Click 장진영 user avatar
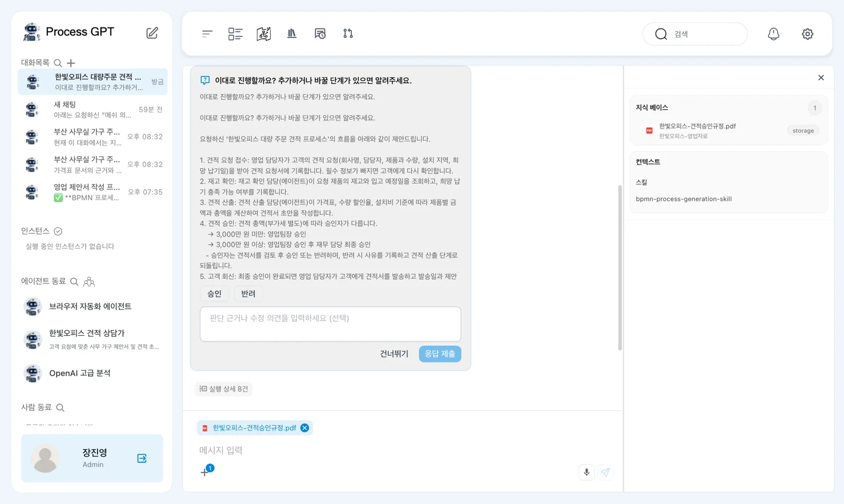Viewport: 844px width, 504px height. [45, 458]
